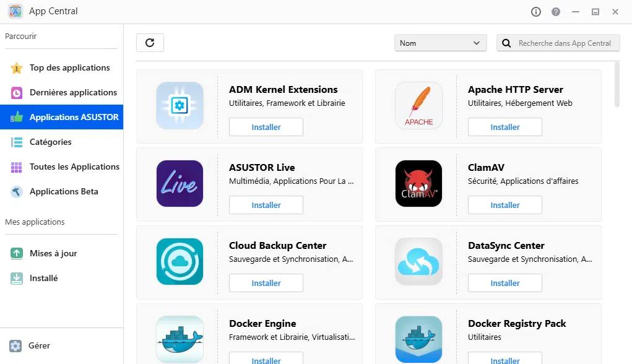Go to Catégories in the sidebar

point(51,142)
